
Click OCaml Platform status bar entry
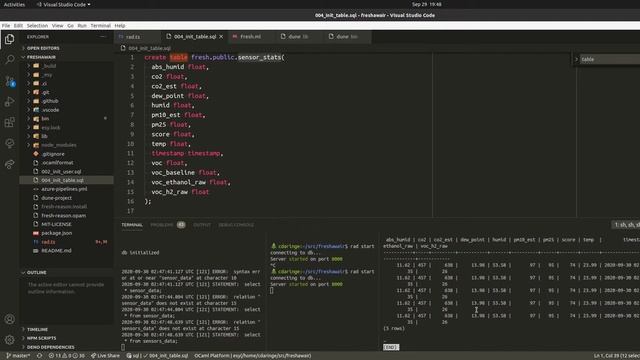pos(253,356)
